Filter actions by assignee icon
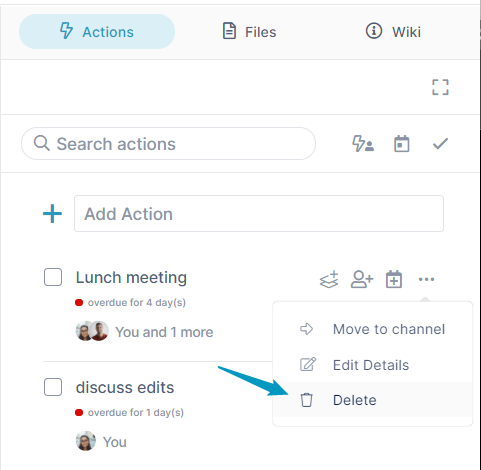481x470 pixels. (x=363, y=144)
